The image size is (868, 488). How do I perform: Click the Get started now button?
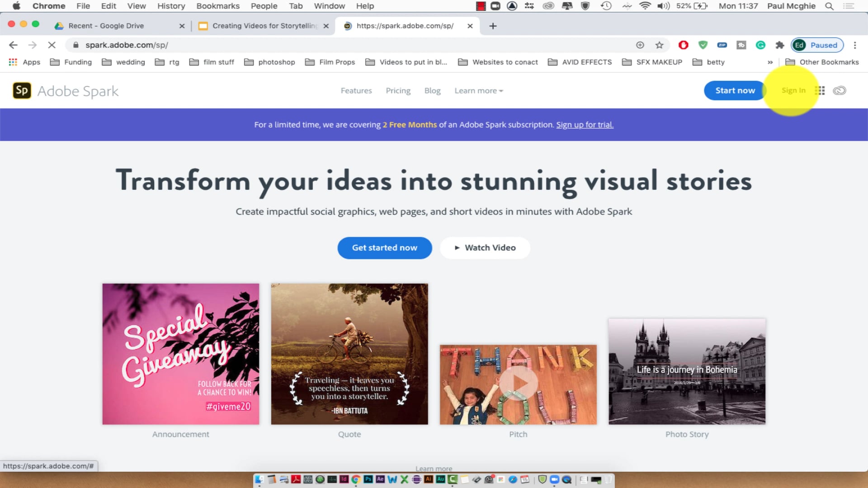click(x=384, y=248)
